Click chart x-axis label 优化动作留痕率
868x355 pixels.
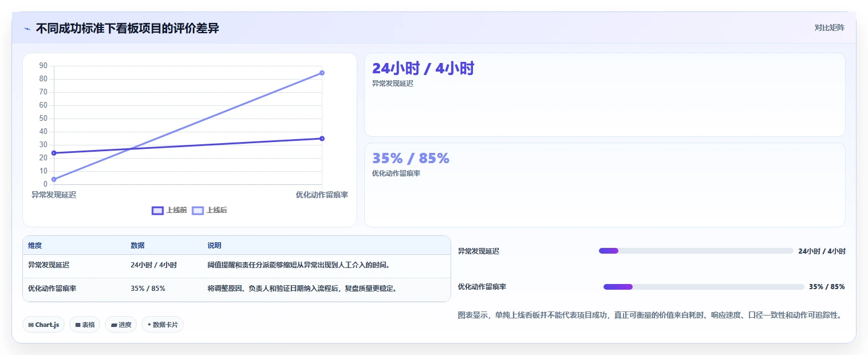pyautogui.click(x=322, y=195)
